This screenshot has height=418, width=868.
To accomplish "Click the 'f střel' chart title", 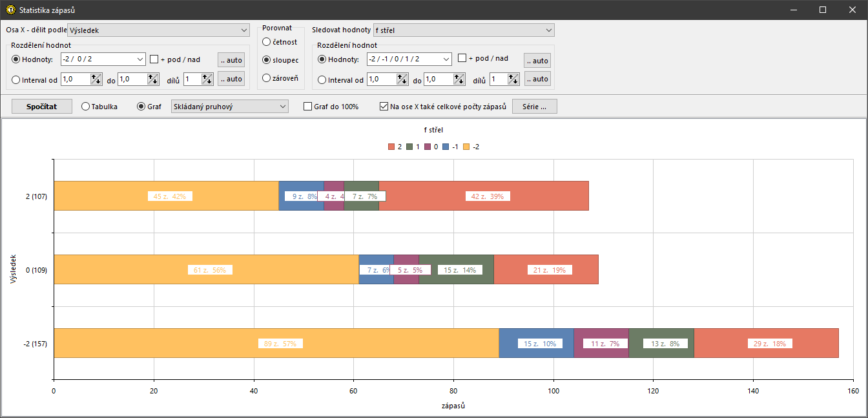I will (433, 130).
